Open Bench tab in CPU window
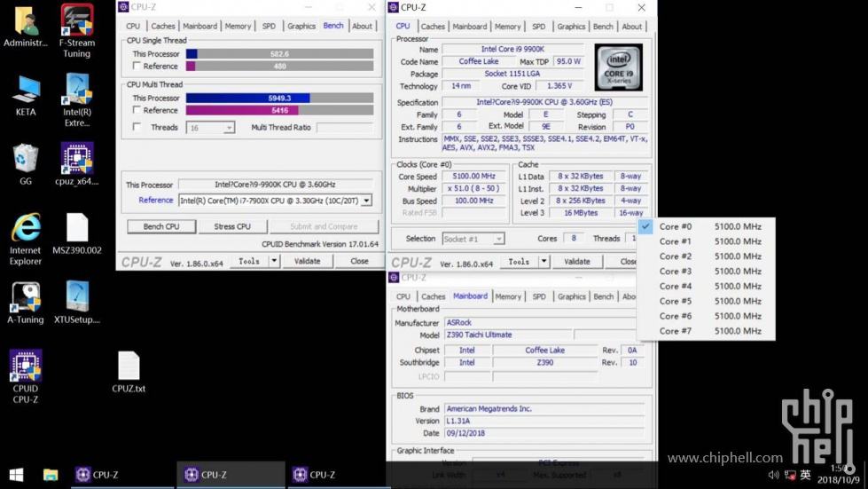 tap(603, 27)
